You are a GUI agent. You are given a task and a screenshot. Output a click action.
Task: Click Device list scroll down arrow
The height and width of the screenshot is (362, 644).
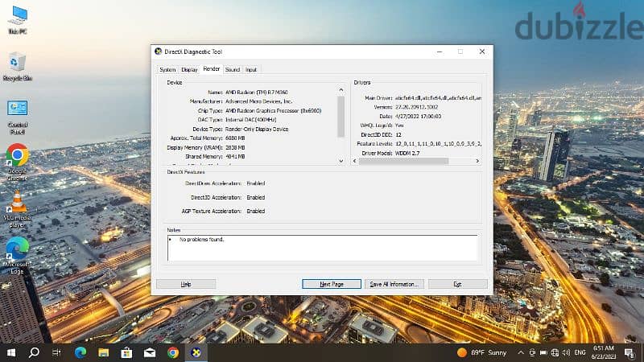click(341, 161)
